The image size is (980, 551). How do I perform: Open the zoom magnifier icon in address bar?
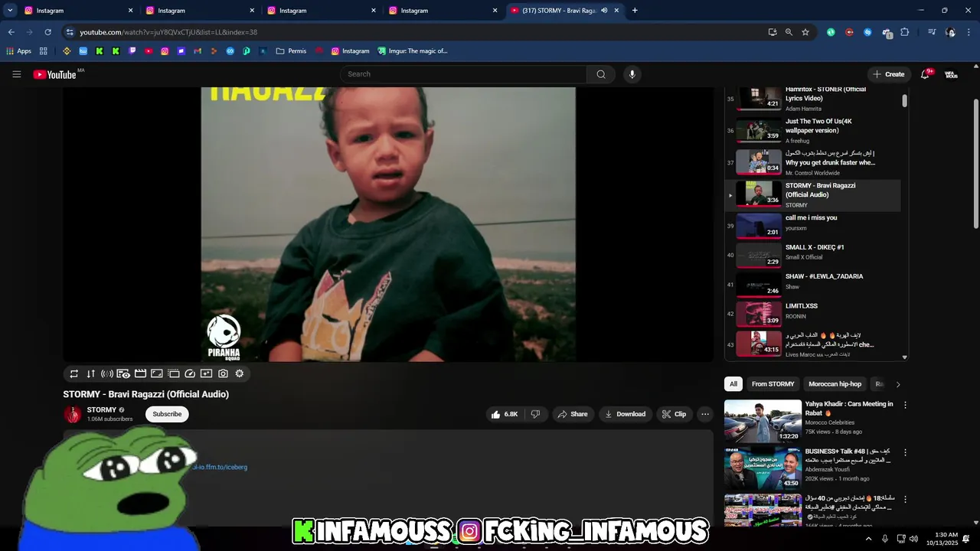[789, 32]
